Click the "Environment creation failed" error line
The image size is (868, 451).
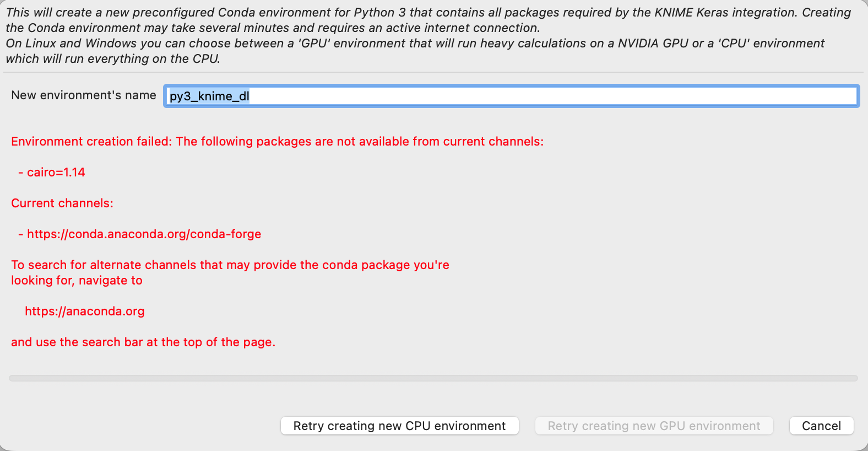point(277,142)
